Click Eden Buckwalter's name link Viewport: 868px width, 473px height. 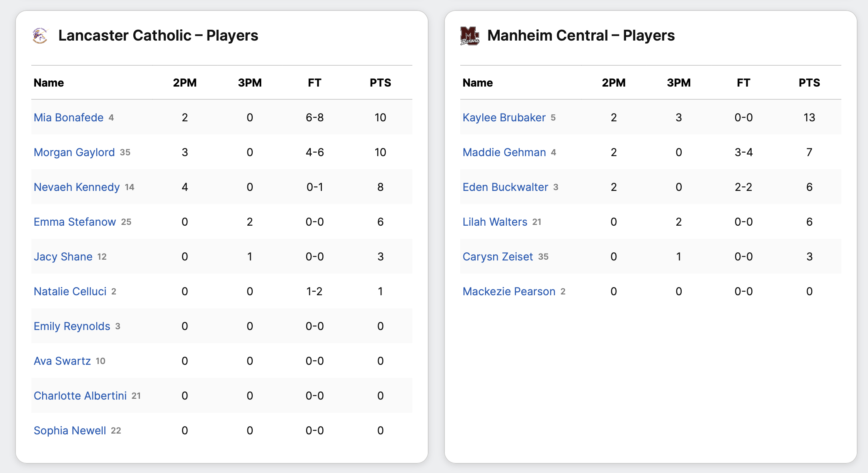click(x=505, y=187)
